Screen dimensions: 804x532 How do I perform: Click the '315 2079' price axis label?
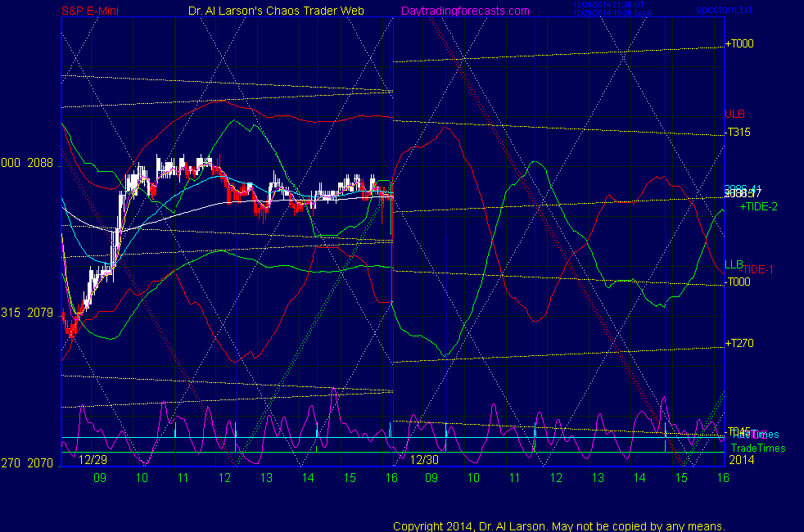(x=27, y=313)
